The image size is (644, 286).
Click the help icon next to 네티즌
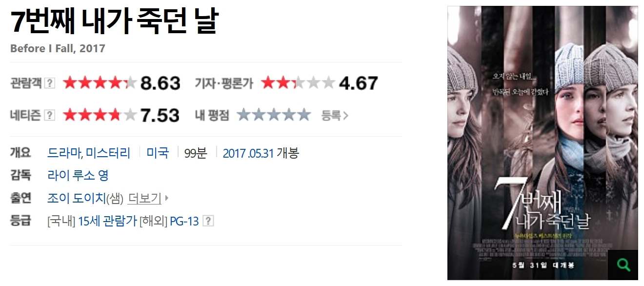(49, 115)
